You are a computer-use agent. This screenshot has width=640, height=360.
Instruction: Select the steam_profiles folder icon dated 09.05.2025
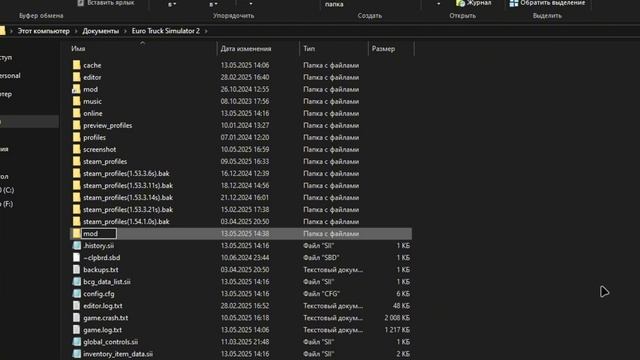click(x=76, y=161)
